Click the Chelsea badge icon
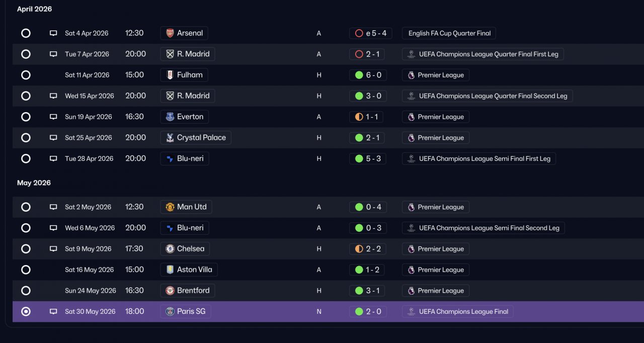Viewport: 644px width, 343px height. pyautogui.click(x=170, y=248)
